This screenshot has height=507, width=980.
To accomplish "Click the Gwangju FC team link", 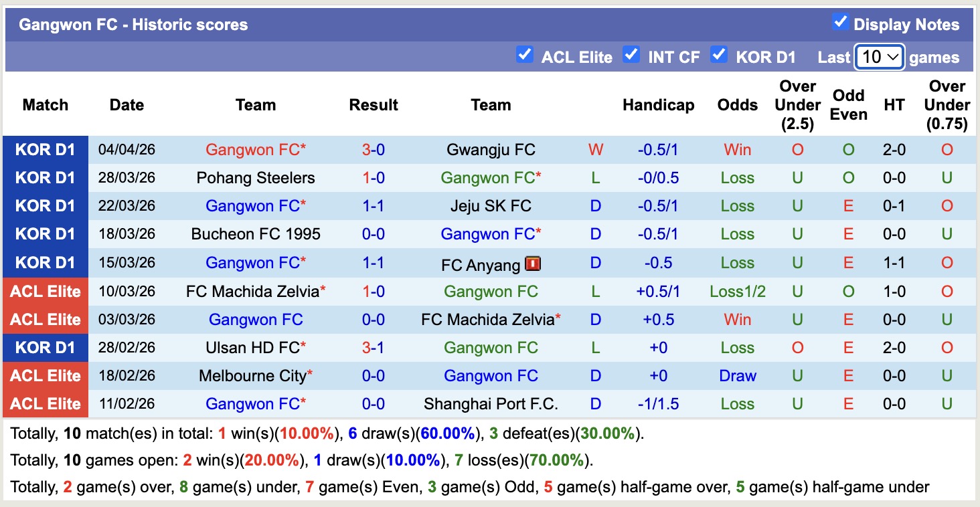I will click(491, 149).
